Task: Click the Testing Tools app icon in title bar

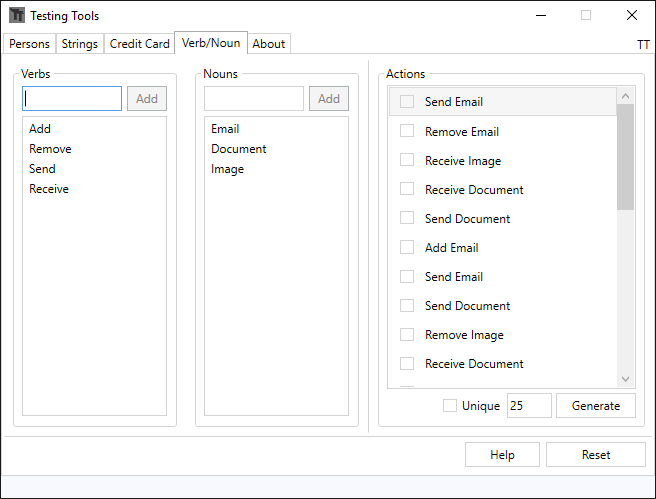Action: tap(17, 15)
